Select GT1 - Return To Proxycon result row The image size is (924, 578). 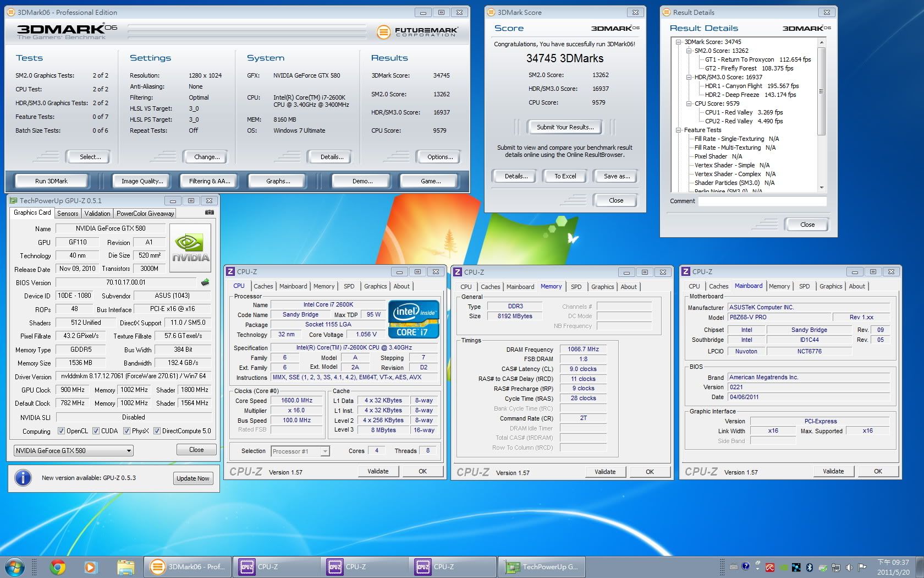pyautogui.click(x=758, y=59)
